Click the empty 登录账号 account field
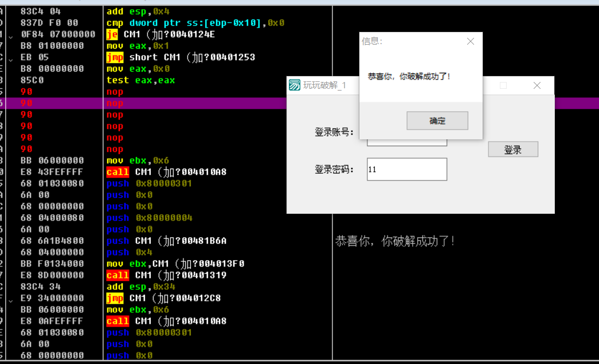 (407, 140)
